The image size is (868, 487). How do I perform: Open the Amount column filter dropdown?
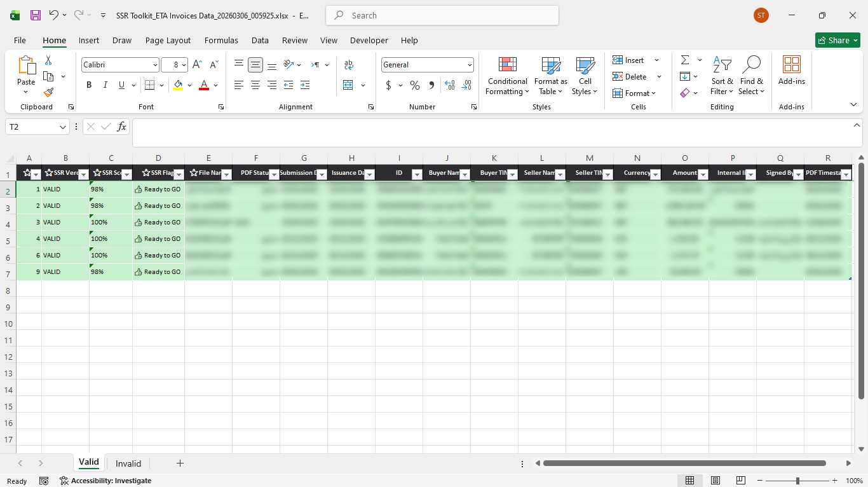pos(703,175)
